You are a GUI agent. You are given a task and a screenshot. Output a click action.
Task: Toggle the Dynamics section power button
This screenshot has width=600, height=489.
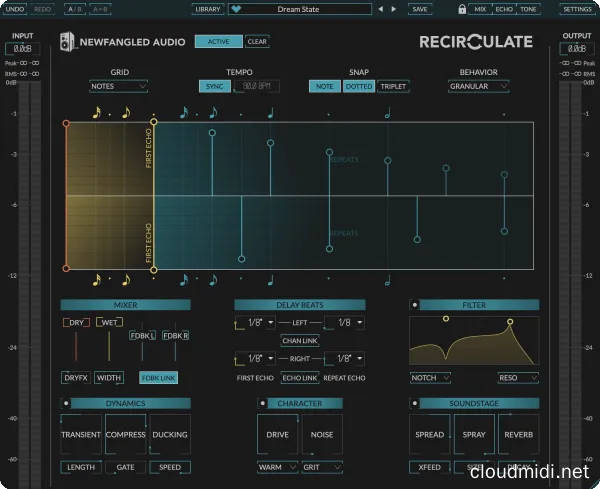(66, 403)
